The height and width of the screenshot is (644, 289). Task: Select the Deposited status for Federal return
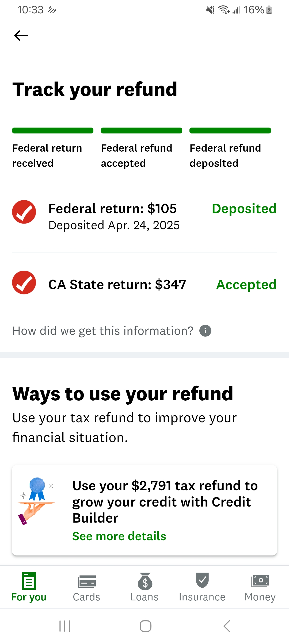tap(244, 209)
